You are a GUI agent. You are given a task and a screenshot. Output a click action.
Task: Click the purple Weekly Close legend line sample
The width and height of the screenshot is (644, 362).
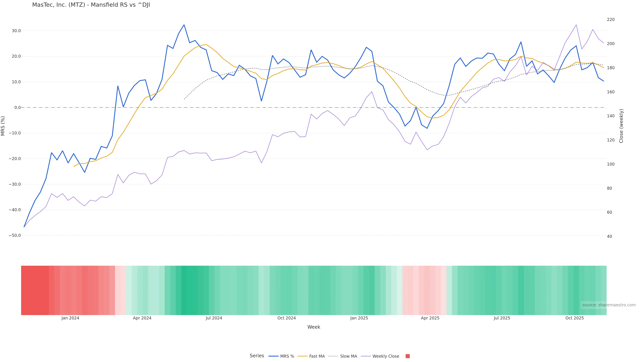tap(365, 356)
